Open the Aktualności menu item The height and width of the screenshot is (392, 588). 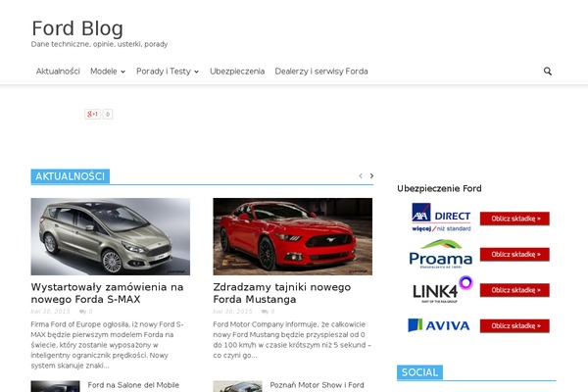(x=58, y=72)
